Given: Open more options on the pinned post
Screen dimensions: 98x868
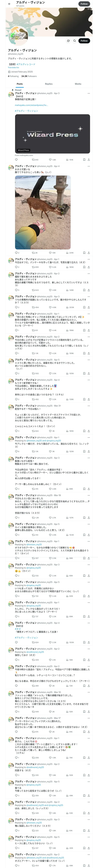Looking at the screenshot, I should click(x=89, y=93).
